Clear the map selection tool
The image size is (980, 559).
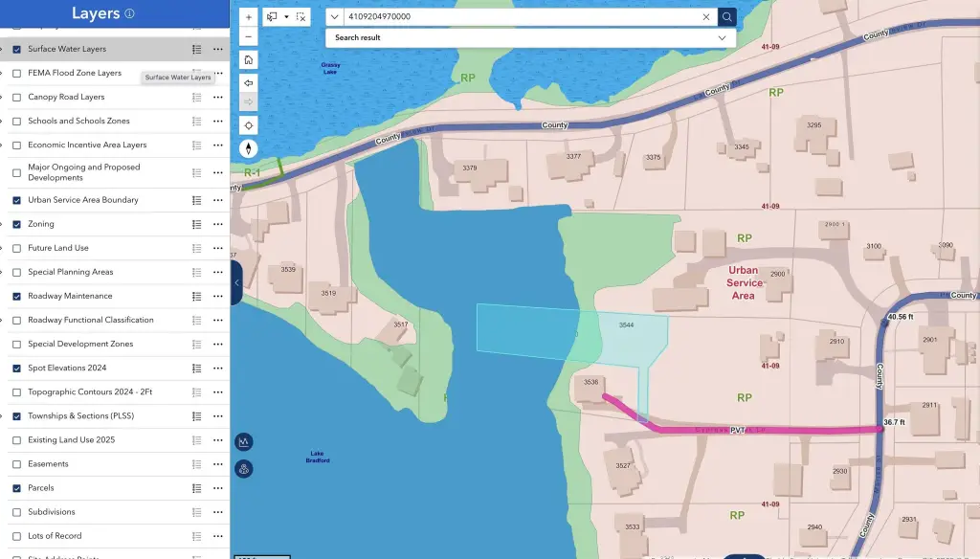tap(301, 17)
